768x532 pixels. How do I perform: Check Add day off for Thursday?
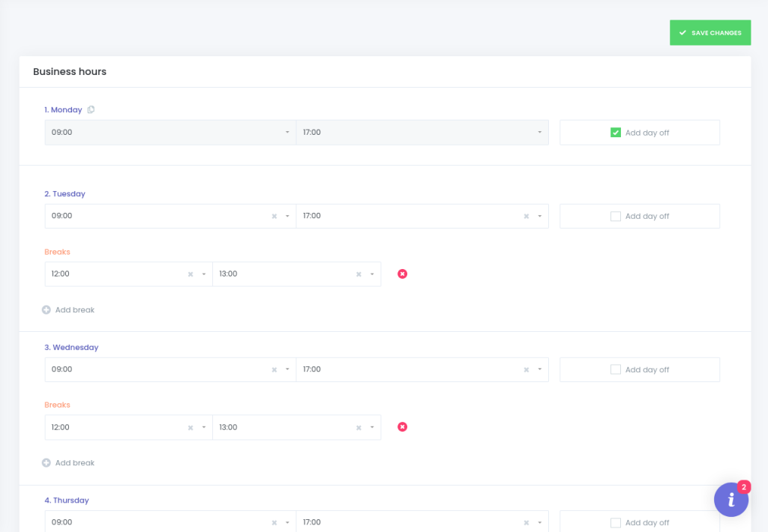point(616,523)
